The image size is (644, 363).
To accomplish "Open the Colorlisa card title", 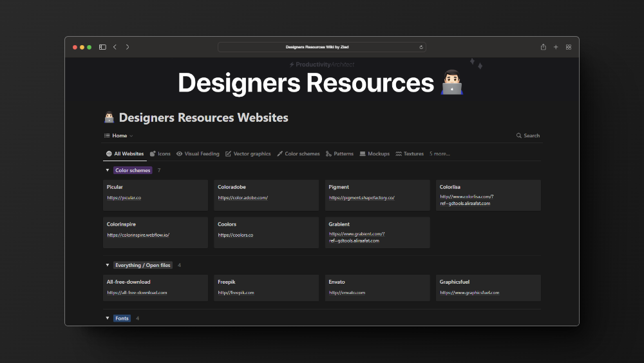I will (x=450, y=187).
